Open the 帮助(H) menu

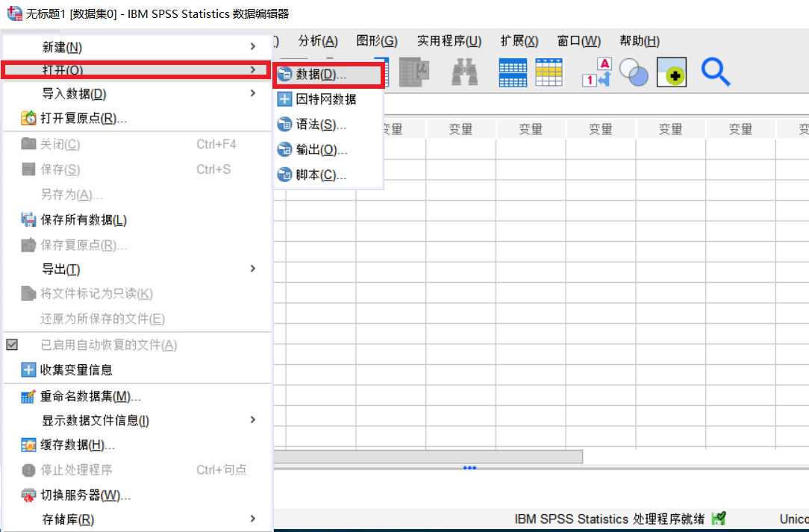pyautogui.click(x=640, y=41)
